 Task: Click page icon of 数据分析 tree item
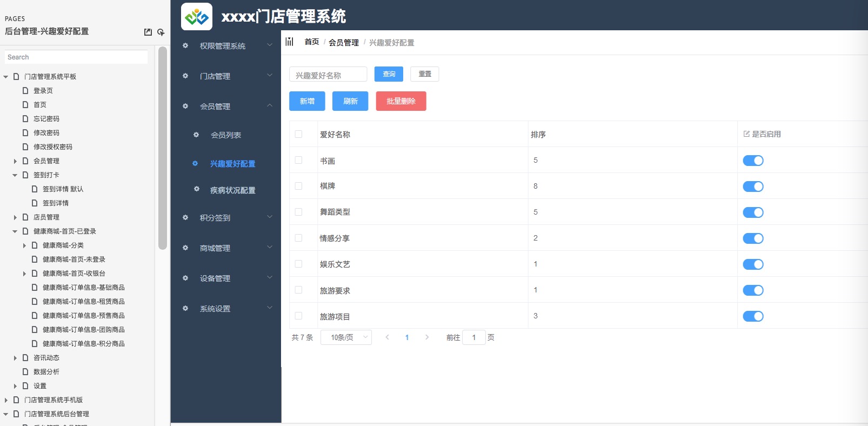click(25, 371)
